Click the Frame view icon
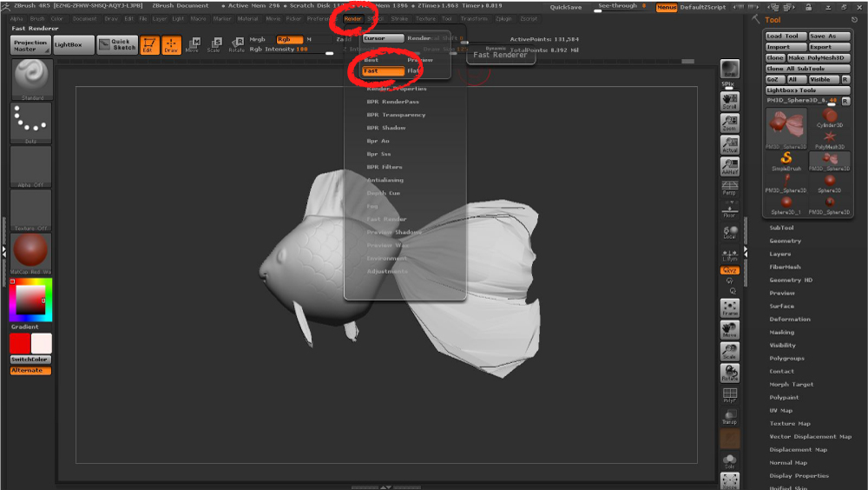Screen dimensions: 868x490 coord(729,308)
